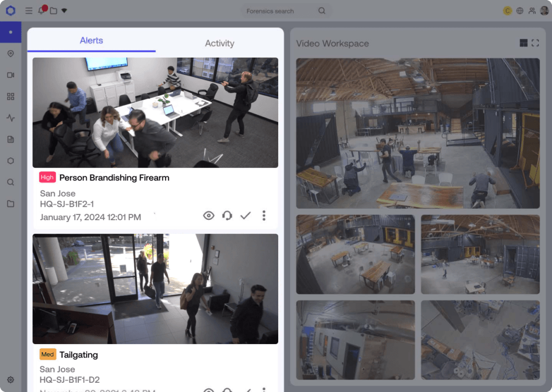Click the Video Workspace heading

click(332, 44)
